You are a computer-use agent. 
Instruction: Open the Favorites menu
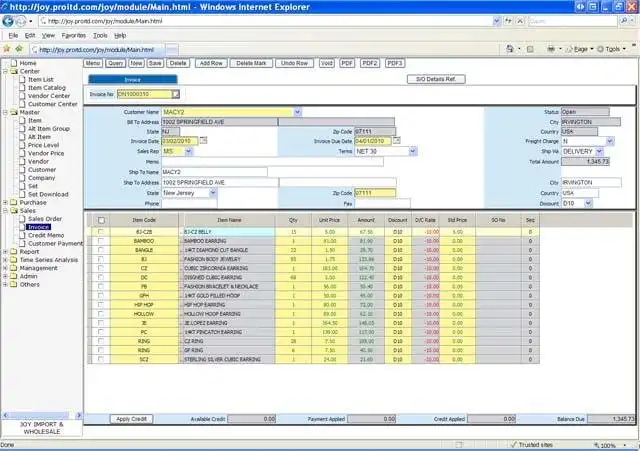[x=73, y=36]
